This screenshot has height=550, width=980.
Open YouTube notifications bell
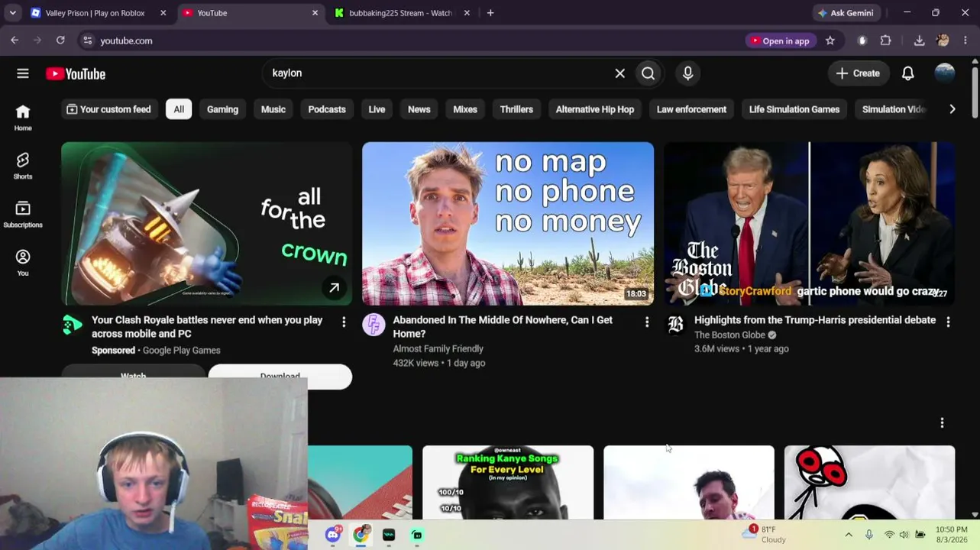click(x=908, y=73)
